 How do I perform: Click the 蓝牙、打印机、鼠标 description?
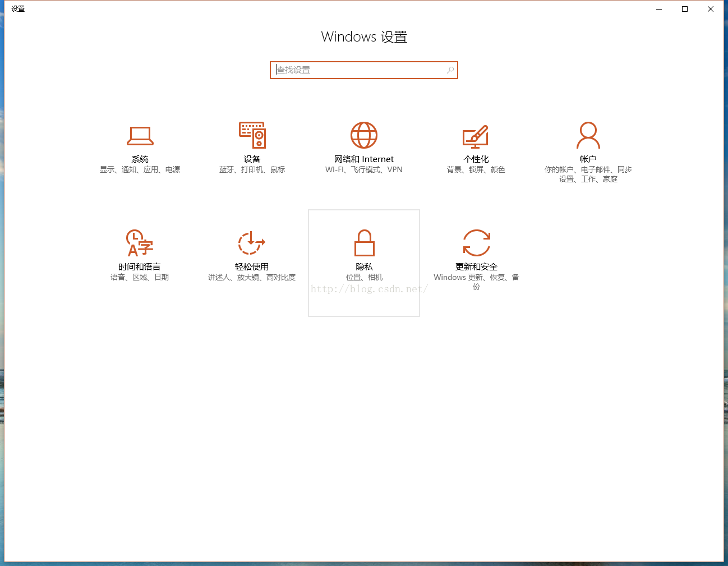(x=252, y=169)
